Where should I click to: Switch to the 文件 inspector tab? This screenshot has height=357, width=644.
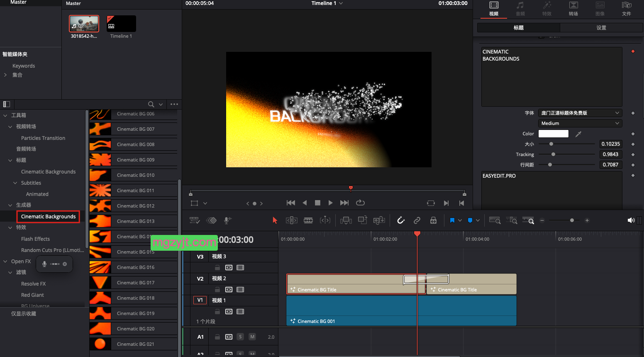point(627,9)
